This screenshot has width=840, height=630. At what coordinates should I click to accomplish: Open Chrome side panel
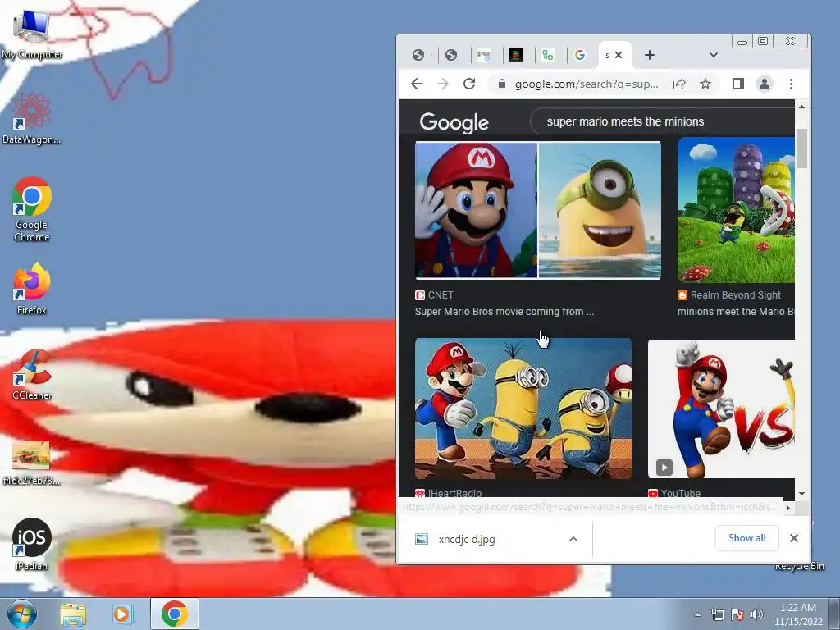(x=738, y=84)
